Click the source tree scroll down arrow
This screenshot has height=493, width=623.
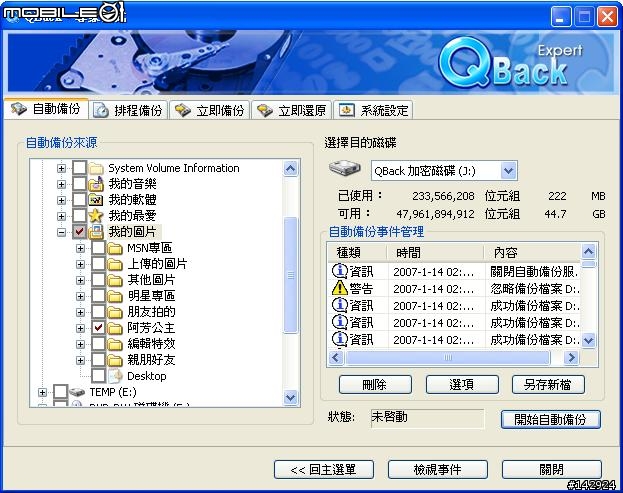click(x=291, y=398)
